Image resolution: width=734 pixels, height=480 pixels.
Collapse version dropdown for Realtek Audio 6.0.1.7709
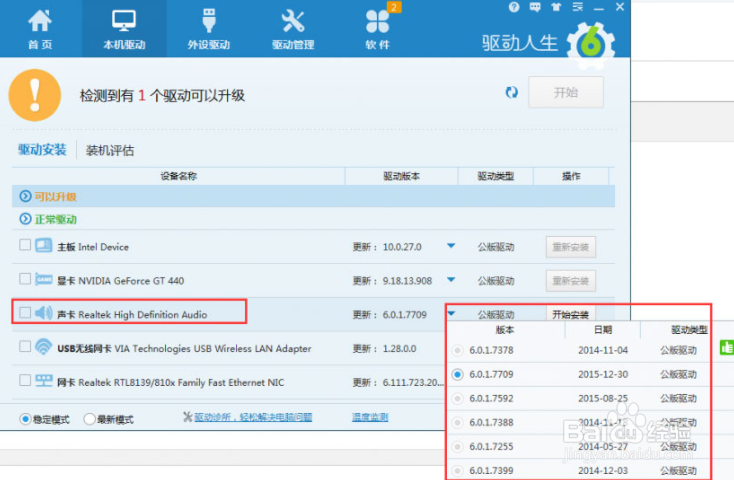451,313
